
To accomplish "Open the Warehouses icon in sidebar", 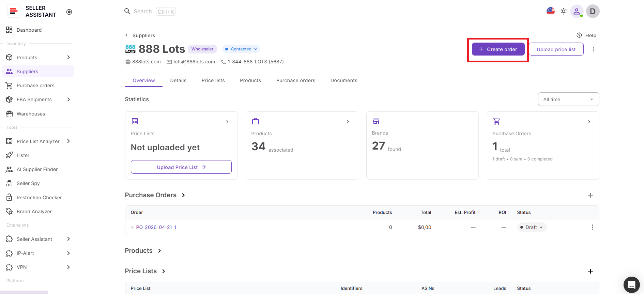I will click(x=9, y=114).
